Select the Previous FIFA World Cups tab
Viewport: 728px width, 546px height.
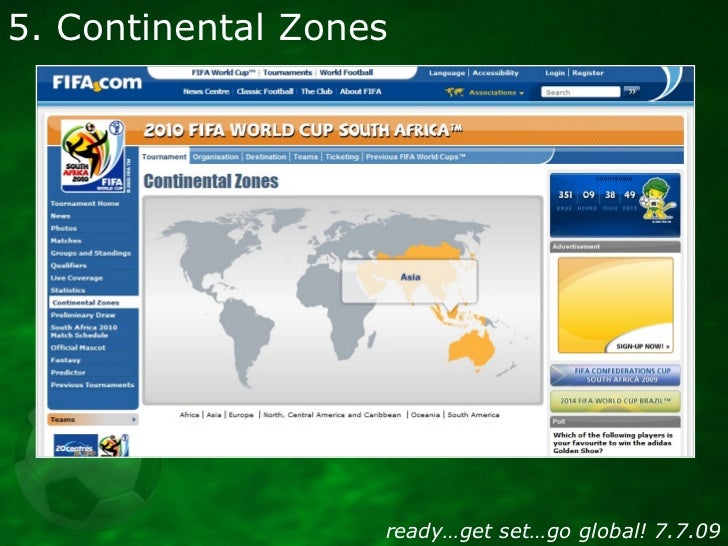point(416,157)
